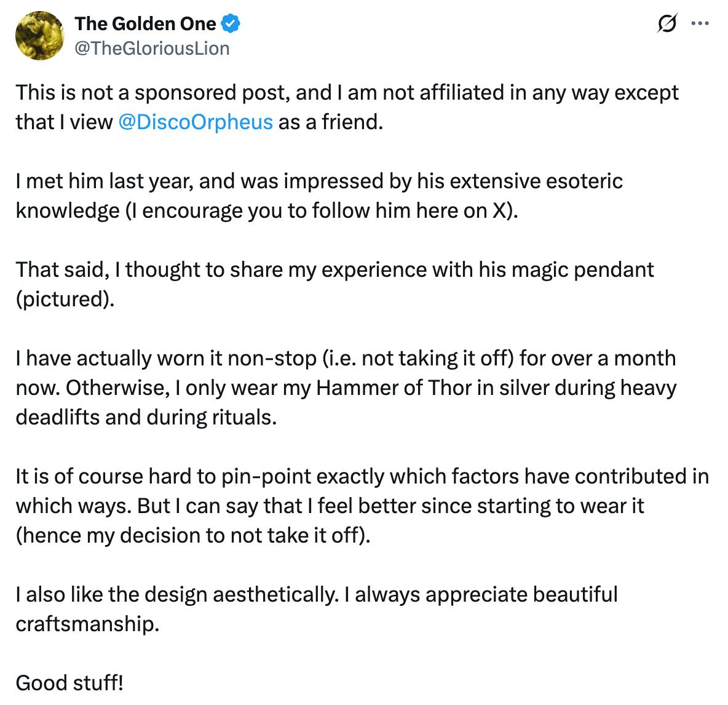This screenshot has width=728, height=705.
Task: Click the 'Good stuff!' closing line
Action: [69, 683]
